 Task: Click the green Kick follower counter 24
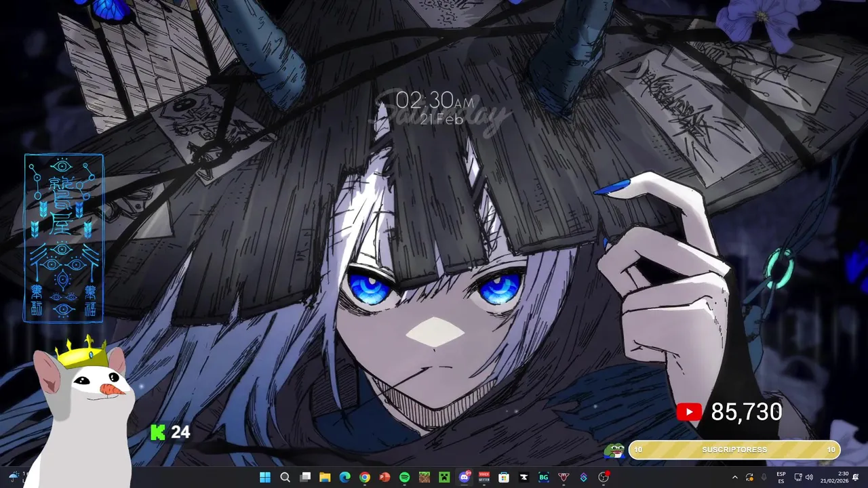click(x=170, y=432)
